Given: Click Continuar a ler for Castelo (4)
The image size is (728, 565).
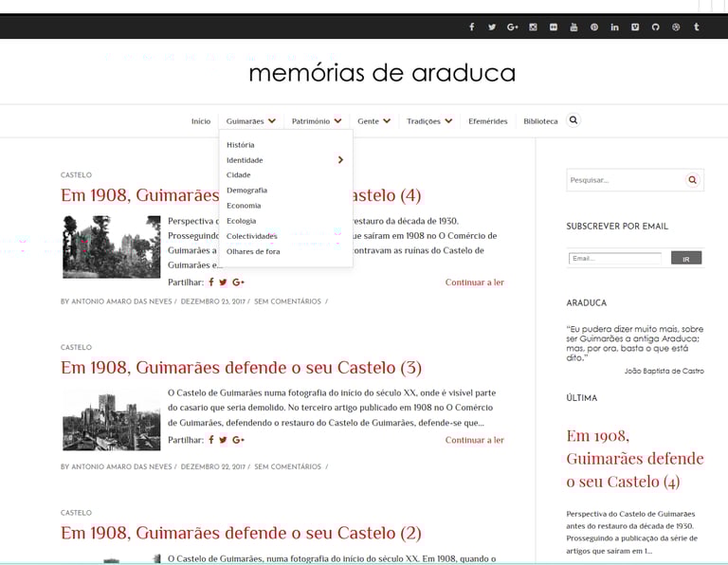Looking at the screenshot, I should 475,282.
